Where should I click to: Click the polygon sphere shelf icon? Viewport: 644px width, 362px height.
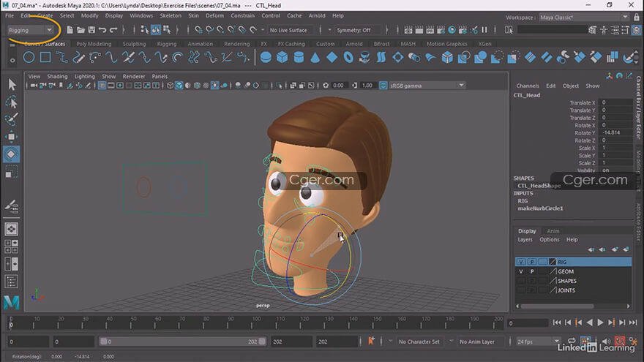pos(266,57)
